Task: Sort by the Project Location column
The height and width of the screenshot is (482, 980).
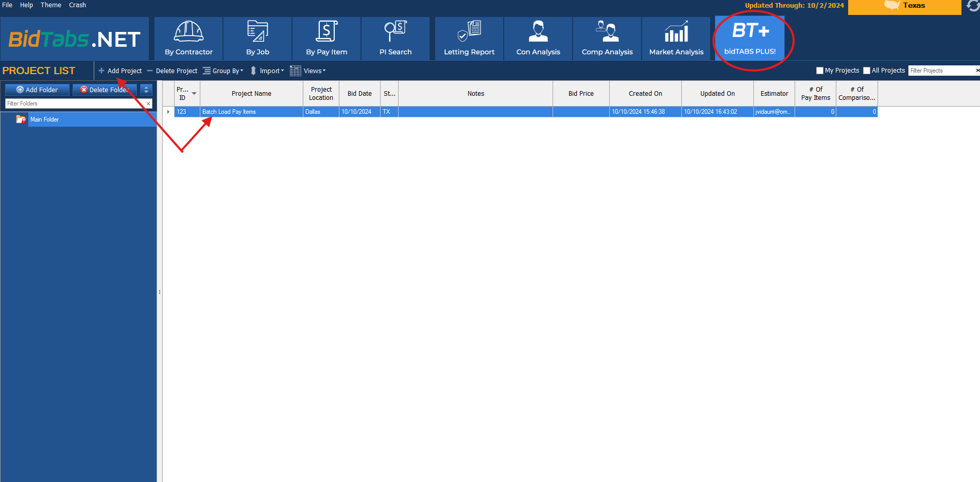Action: tap(321, 94)
